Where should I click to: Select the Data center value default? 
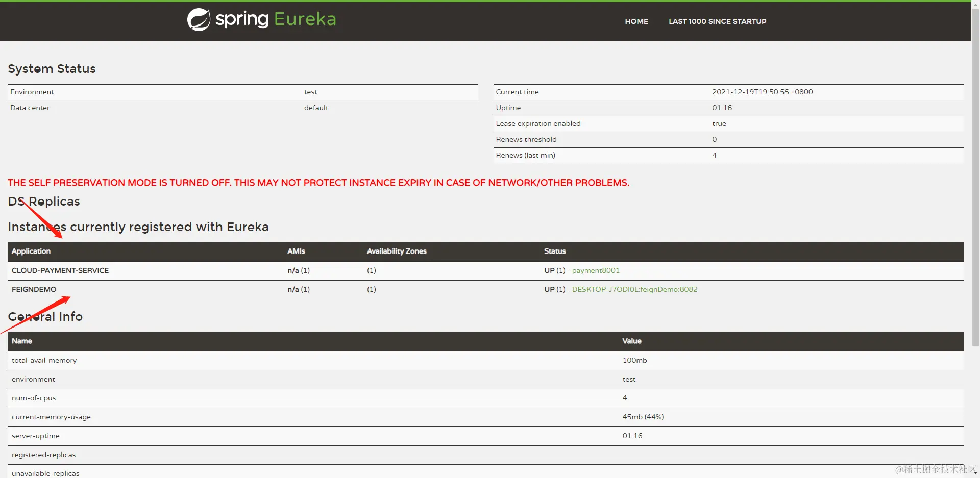(x=316, y=108)
